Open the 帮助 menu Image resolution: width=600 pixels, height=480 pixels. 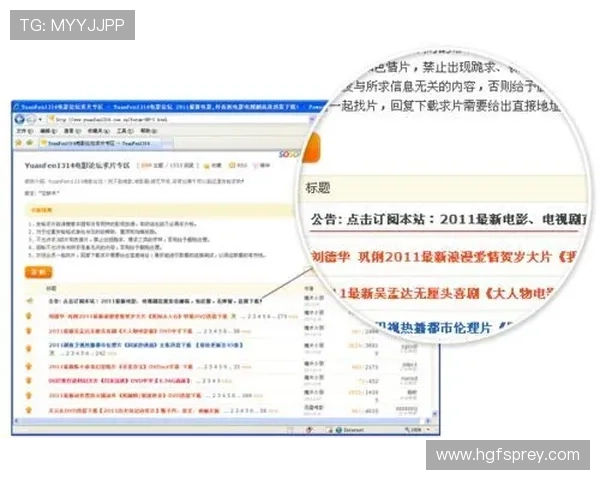148,131
